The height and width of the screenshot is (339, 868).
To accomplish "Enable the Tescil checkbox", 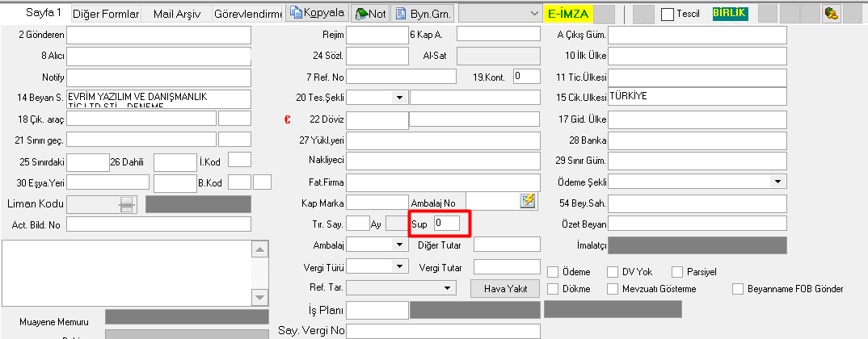I will point(668,15).
